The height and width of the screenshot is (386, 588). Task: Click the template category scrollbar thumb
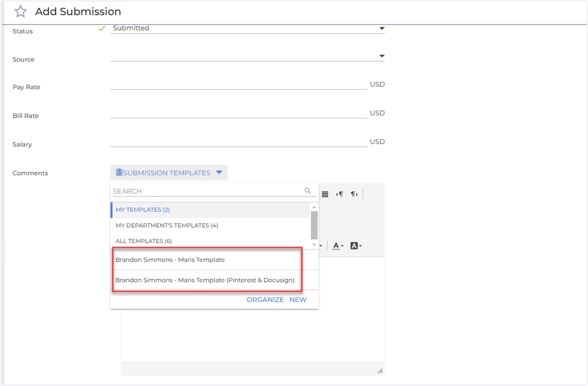click(314, 225)
